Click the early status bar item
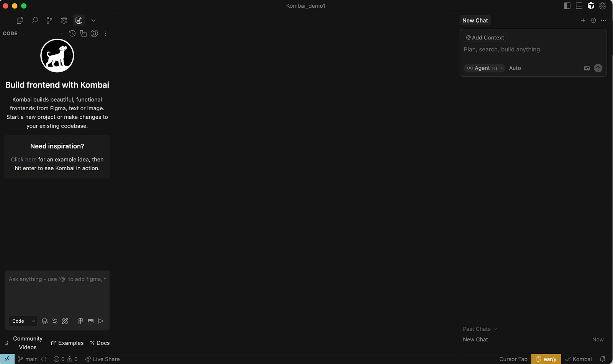 pos(546,359)
